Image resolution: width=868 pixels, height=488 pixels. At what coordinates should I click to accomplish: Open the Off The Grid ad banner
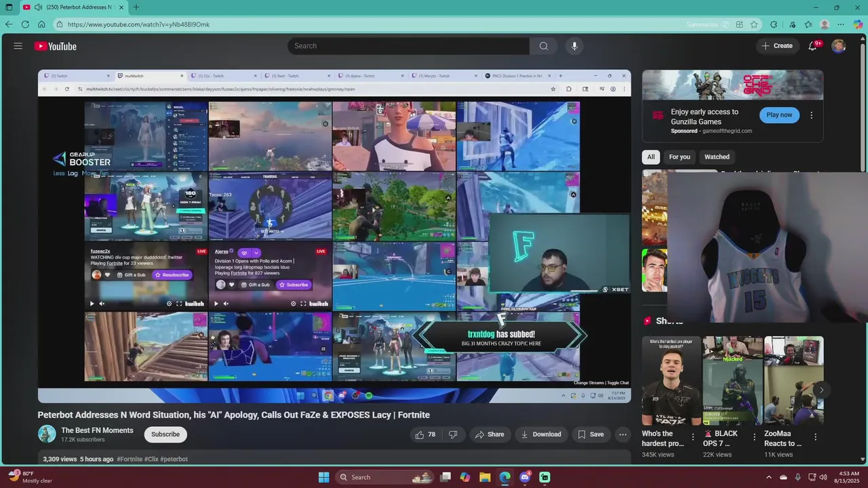(x=732, y=85)
